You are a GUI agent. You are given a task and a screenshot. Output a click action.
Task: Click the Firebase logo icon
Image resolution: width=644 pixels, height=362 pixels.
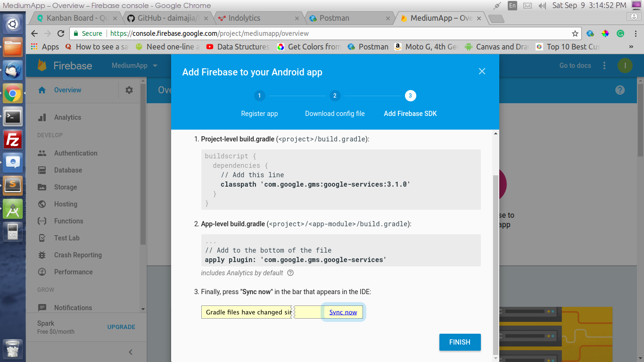coord(42,66)
